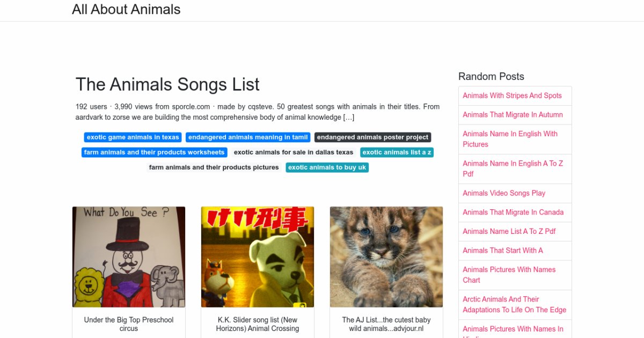Open the circus ringmaster drawing thumbnail
Image resolution: width=644 pixels, height=338 pixels.
pyautogui.click(x=129, y=256)
